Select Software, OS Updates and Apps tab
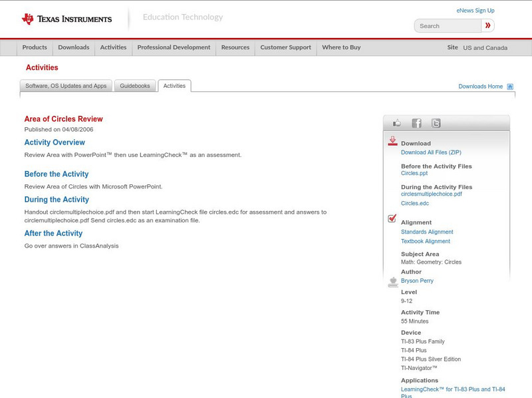Viewport: 532px width, 398px height. pos(66,86)
